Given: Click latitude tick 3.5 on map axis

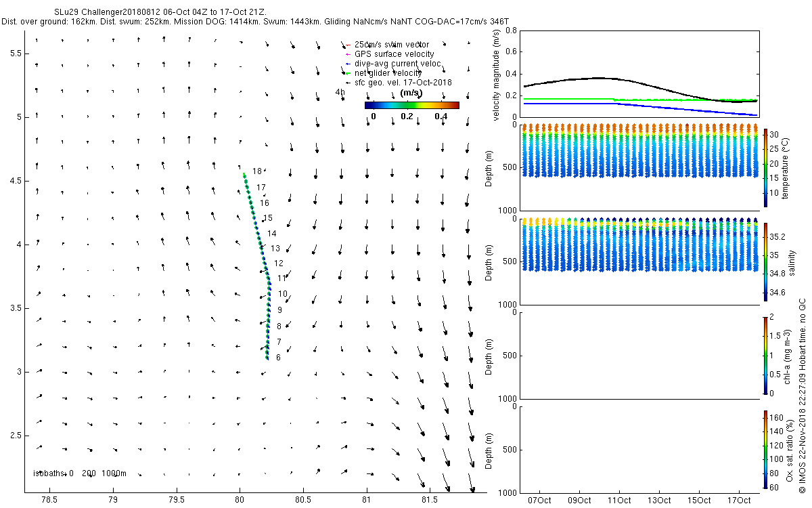Looking at the screenshot, I should coord(16,308).
